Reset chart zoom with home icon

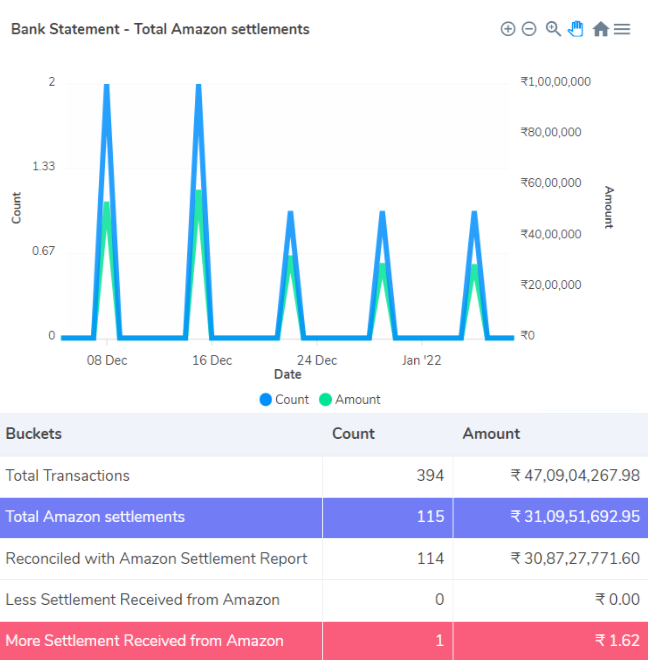[x=600, y=29]
